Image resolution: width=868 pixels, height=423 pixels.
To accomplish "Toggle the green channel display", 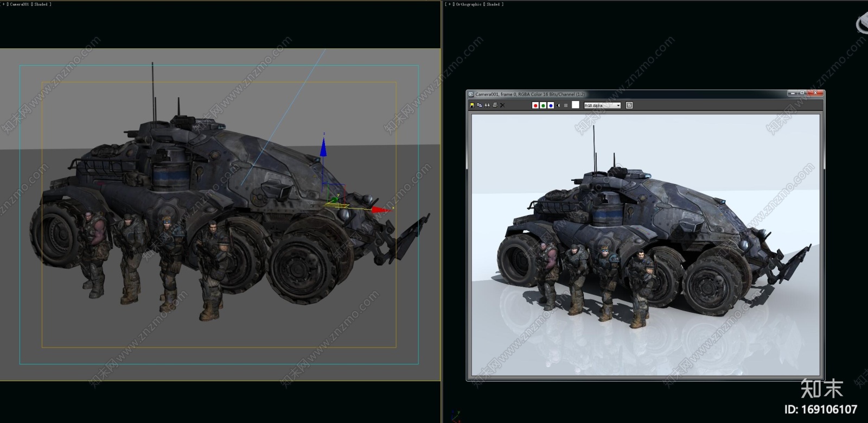I will click(543, 105).
